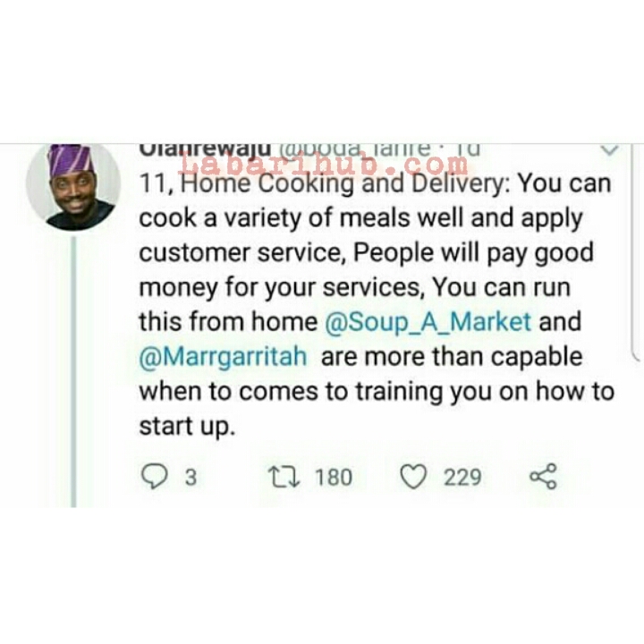Click the reply count 3
This screenshot has height=644, width=644.
pyautogui.click(x=191, y=477)
